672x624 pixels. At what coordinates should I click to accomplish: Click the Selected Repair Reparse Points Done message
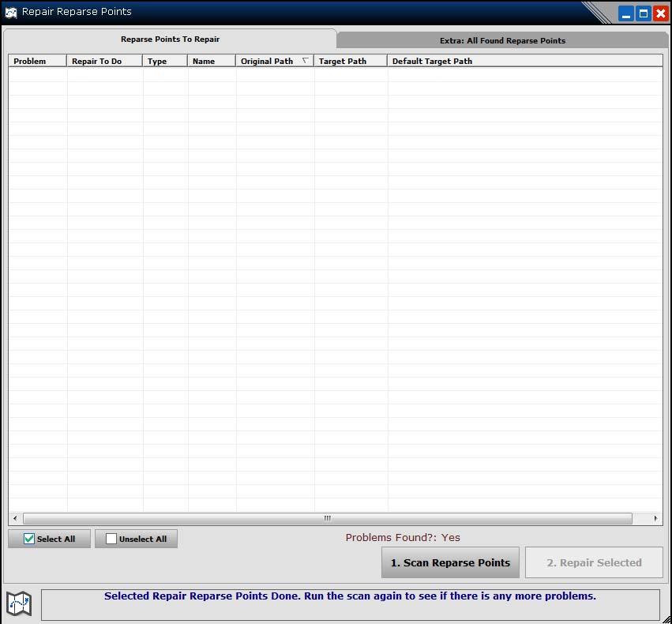pos(350,596)
